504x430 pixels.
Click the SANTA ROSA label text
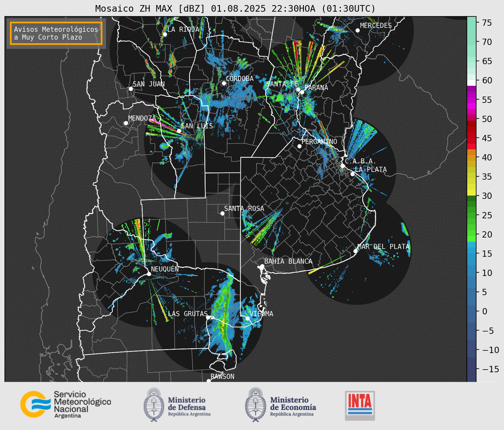244,208
